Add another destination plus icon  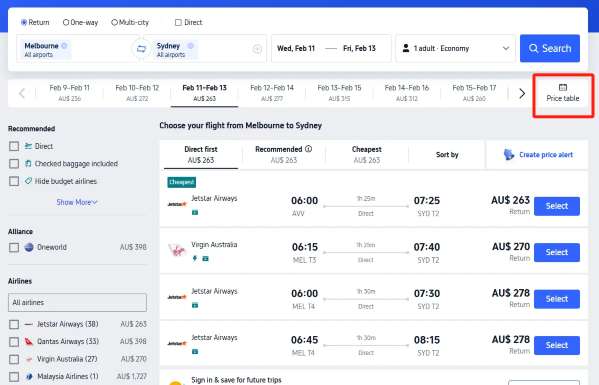click(257, 49)
